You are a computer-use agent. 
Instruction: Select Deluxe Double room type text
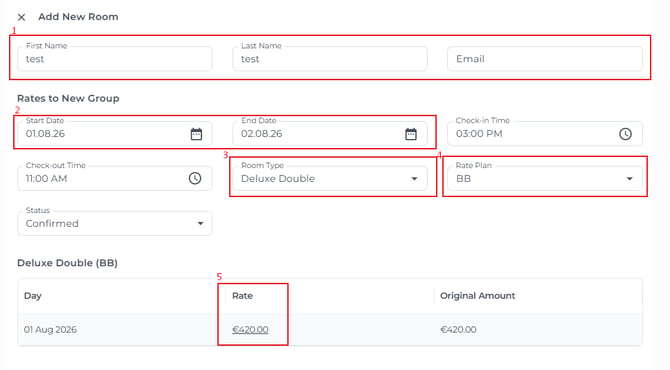click(278, 179)
